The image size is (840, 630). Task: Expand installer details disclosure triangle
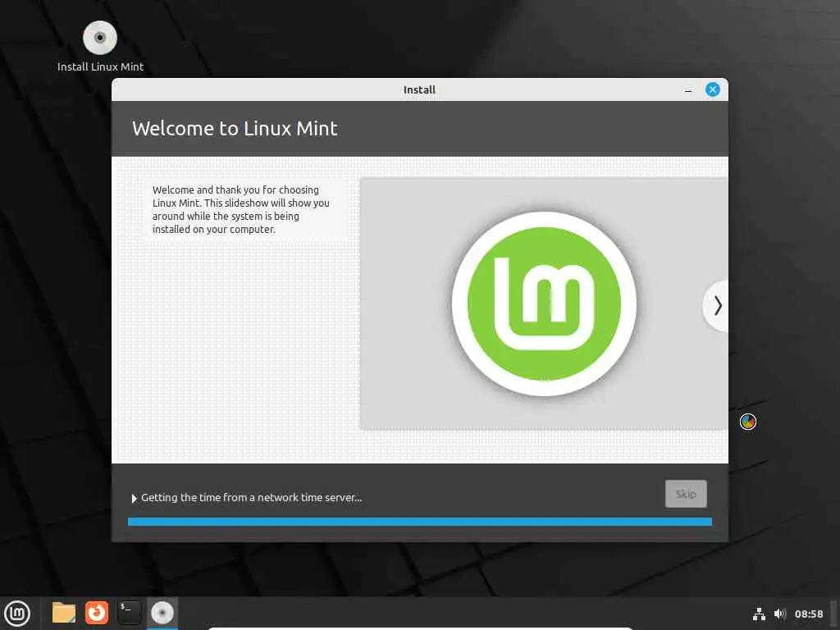click(134, 498)
